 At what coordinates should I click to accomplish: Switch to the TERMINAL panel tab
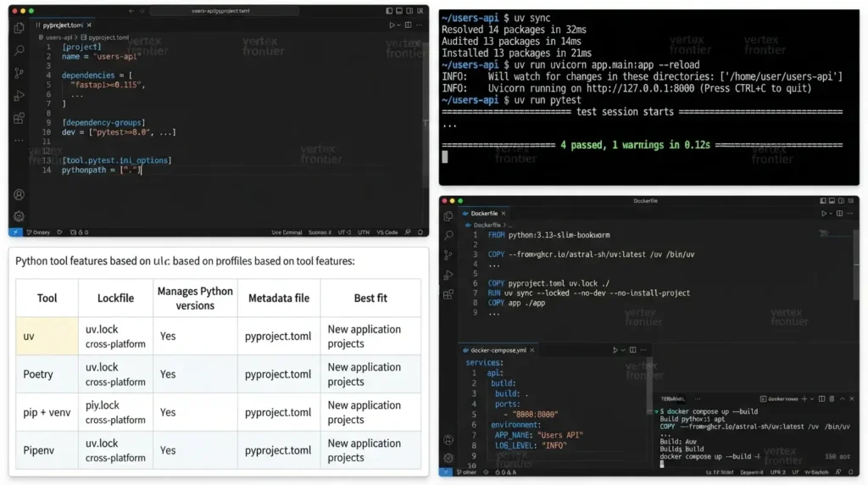tap(672, 399)
